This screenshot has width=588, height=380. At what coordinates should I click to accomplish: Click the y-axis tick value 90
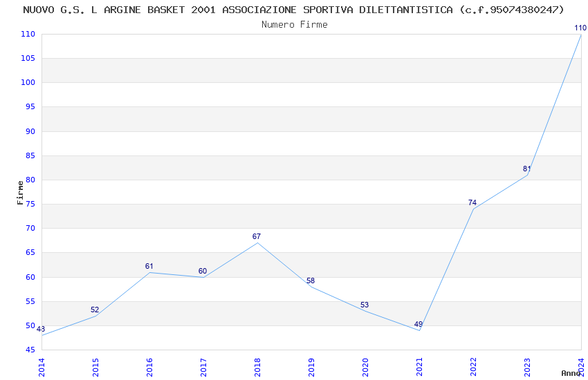point(30,131)
